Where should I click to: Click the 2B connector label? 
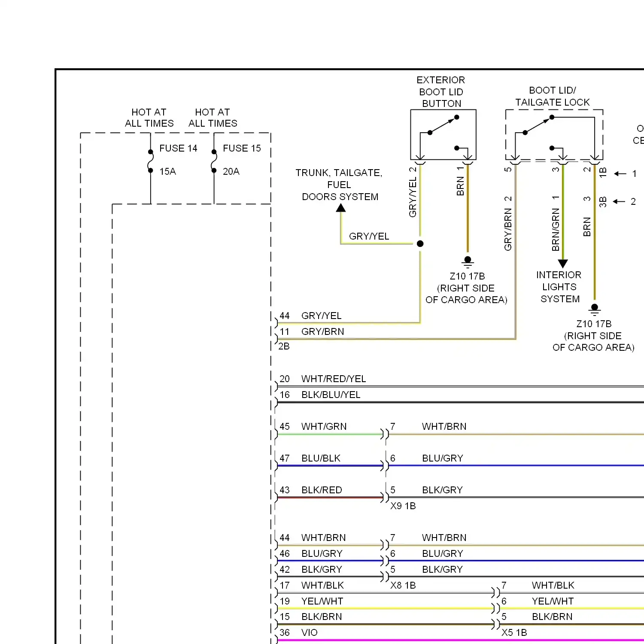click(284, 346)
